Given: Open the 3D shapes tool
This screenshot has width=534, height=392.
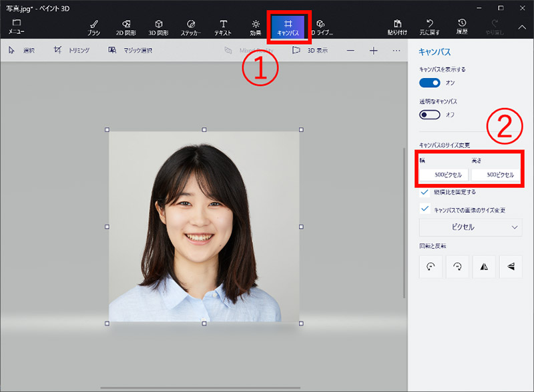Looking at the screenshot, I should tap(158, 26).
